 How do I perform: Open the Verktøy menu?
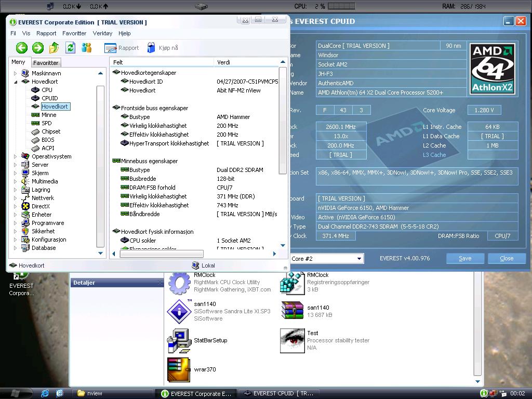pyautogui.click(x=102, y=33)
